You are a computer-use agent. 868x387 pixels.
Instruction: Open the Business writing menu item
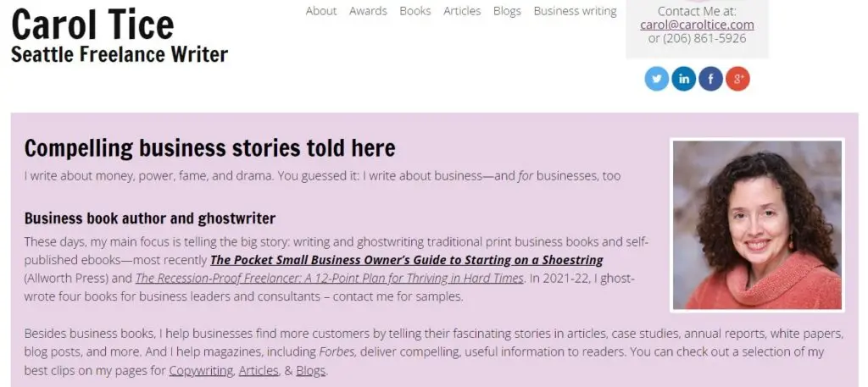[575, 11]
